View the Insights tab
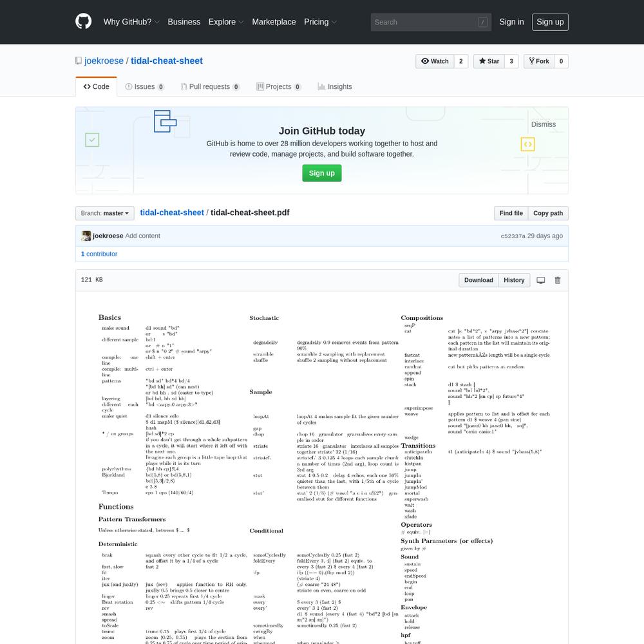Image resolution: width=644 pixels, height=644 pixels. (x=335, y=87)
